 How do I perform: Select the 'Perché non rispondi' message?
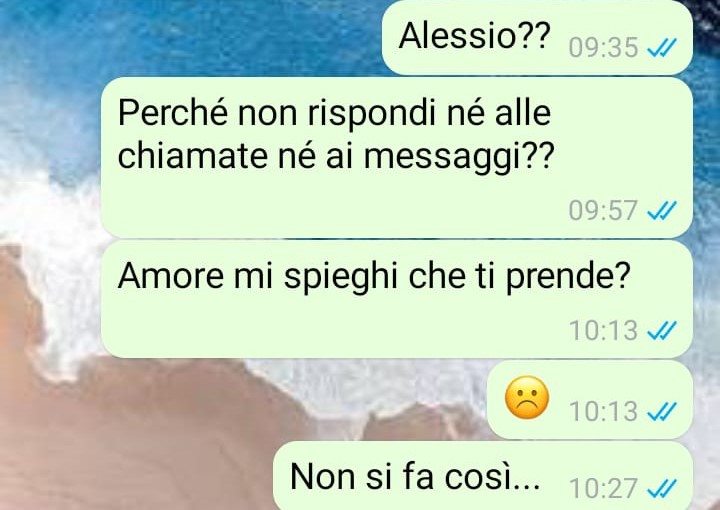click(x=397, y=157)
